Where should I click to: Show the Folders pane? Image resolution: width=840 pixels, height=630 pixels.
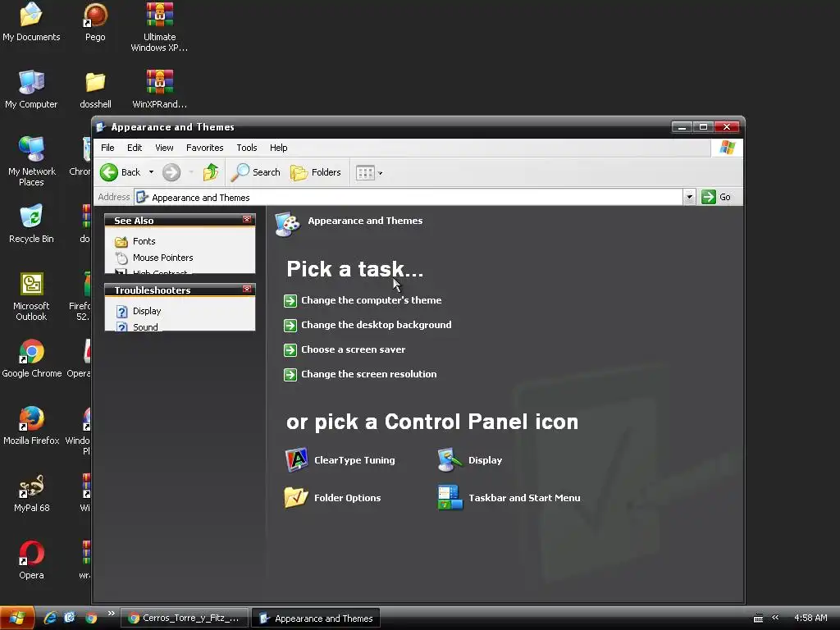316,172
